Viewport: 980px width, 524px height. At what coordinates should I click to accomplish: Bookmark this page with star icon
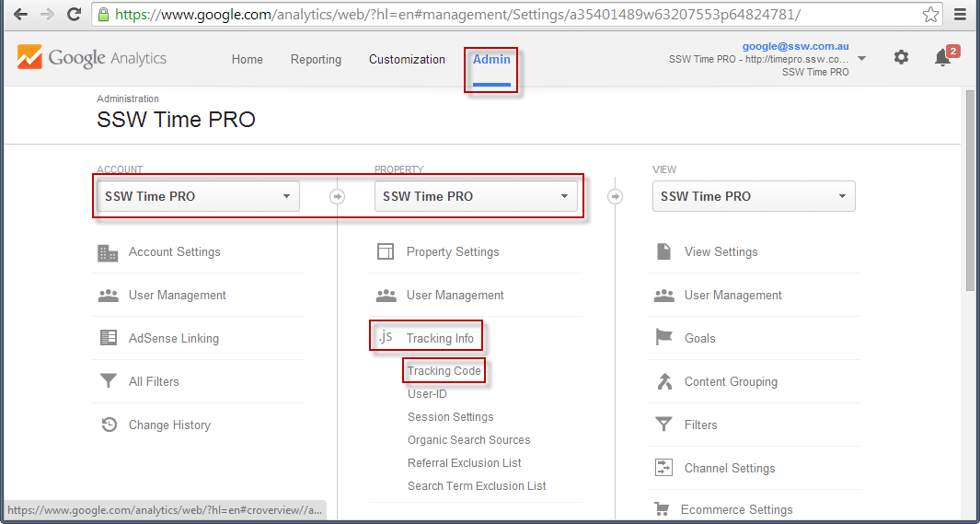(930, 15)
